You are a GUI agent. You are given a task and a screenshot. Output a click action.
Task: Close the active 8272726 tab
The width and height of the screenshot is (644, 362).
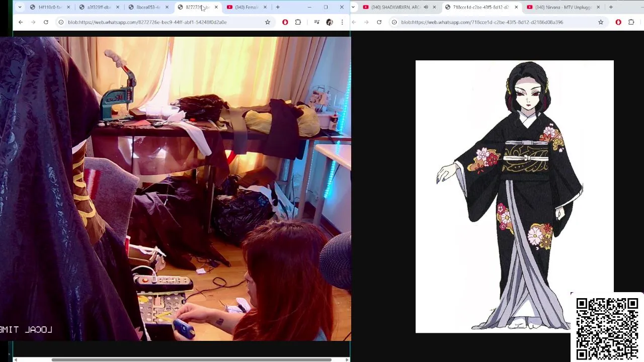click(216, 7)
